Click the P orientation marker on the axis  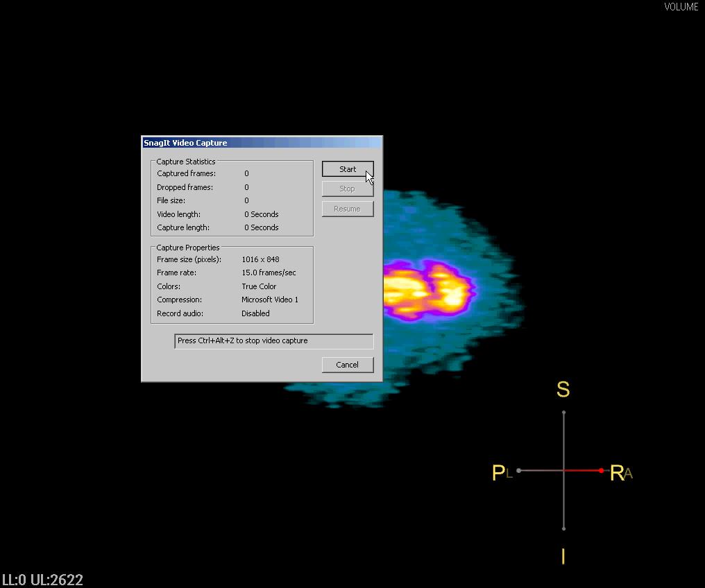click(x=499, y=473)
